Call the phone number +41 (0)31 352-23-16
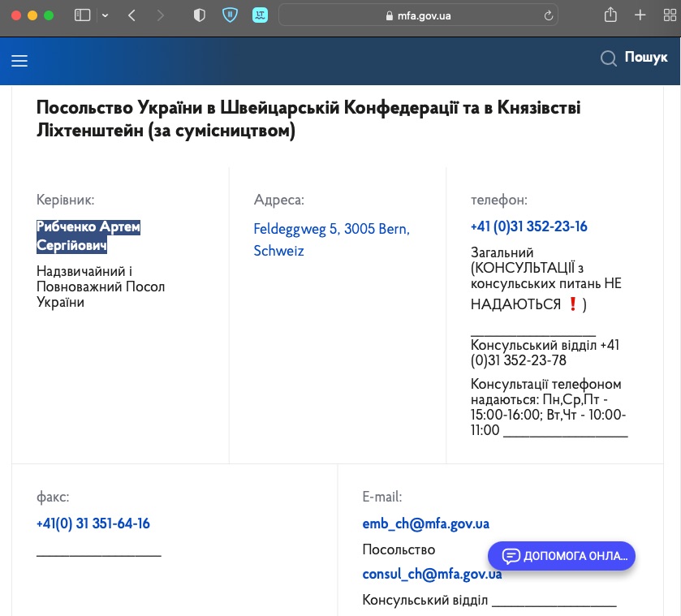The height and width of the screenshot is (616, 681). pos(528,226)
